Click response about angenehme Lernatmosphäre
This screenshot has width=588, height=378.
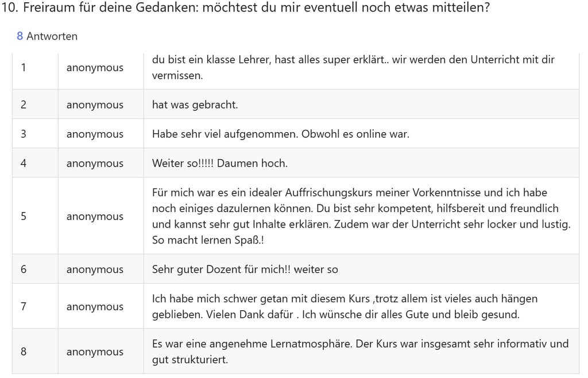pyautogui.click(x=360, y=352)
